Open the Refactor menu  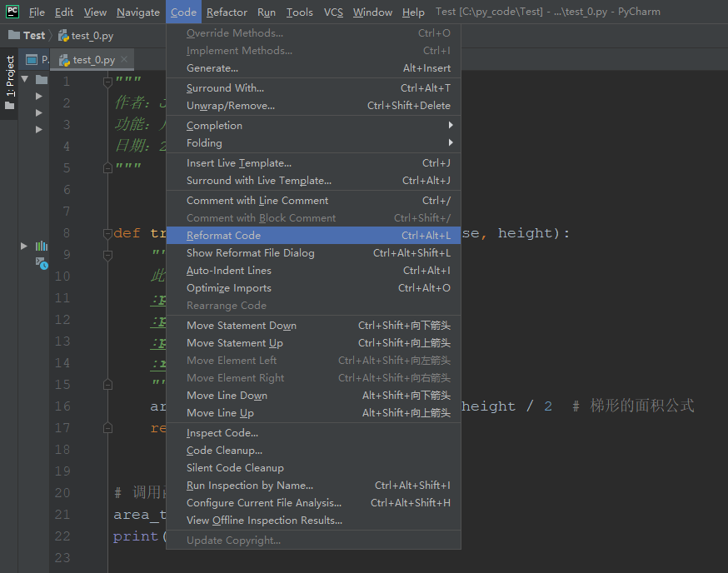tap(227, 12)
